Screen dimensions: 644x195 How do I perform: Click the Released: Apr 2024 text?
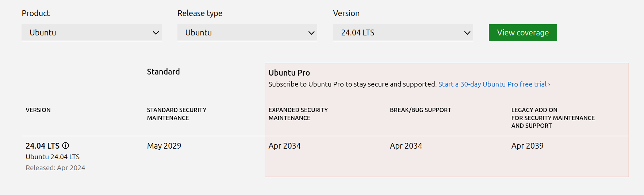tap(55, 168)
